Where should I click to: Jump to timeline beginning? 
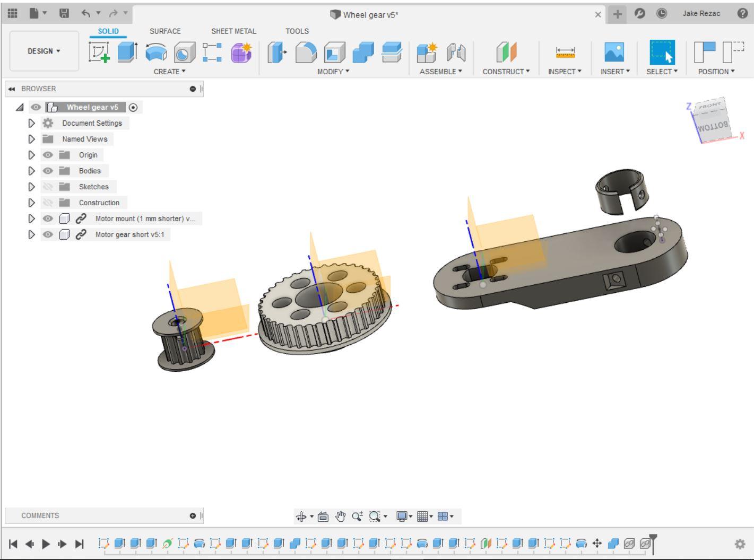pos(13,544)
